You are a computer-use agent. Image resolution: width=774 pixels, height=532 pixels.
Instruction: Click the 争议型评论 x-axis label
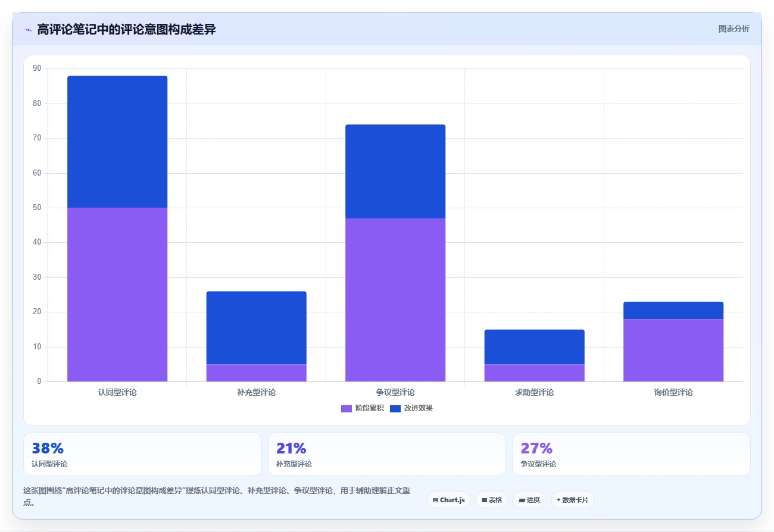395,392
